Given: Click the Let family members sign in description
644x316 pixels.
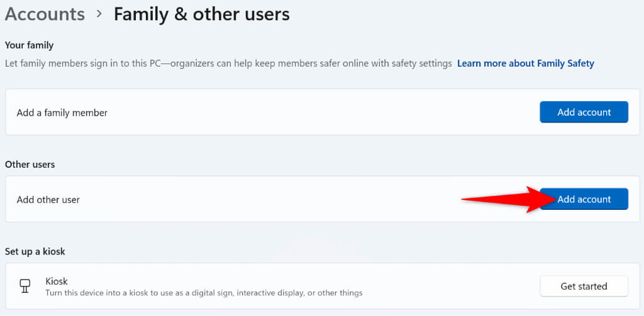Looking at the screenshot, I should click(x=228, y=63).
